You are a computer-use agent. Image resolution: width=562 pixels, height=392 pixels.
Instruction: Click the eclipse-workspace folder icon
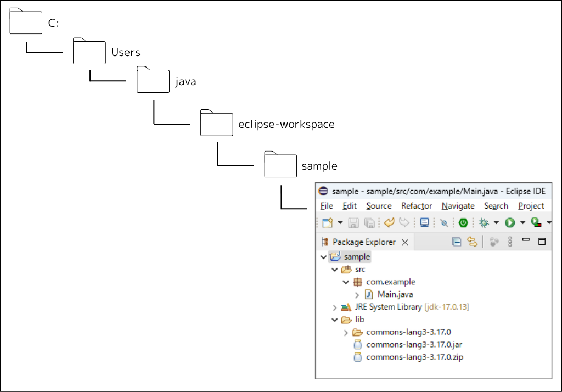tap(216, 122)
